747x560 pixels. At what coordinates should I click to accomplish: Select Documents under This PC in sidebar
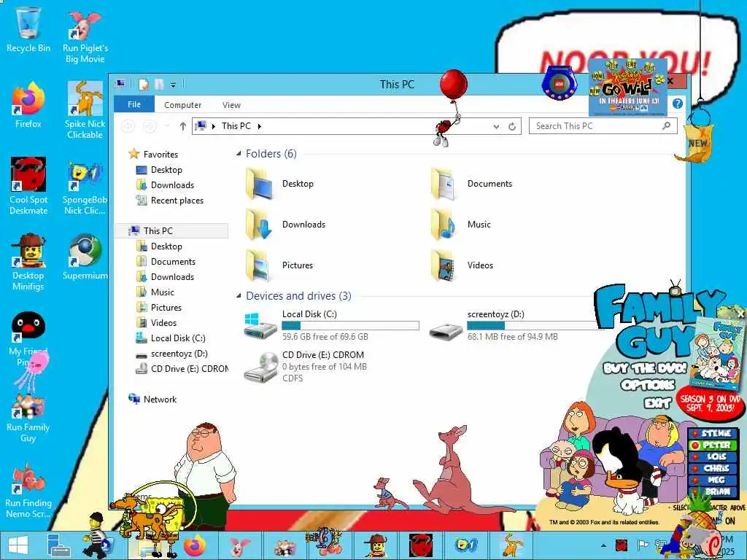point(173,262)
